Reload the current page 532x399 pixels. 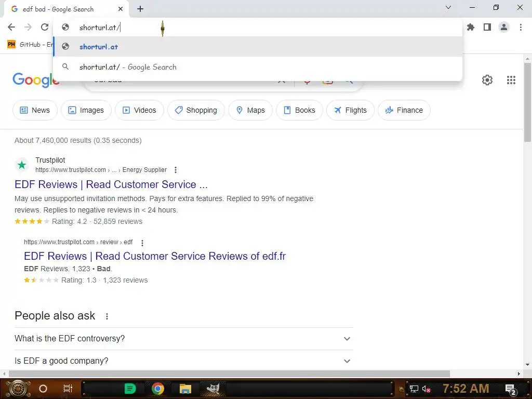click(x=45, y=27)
